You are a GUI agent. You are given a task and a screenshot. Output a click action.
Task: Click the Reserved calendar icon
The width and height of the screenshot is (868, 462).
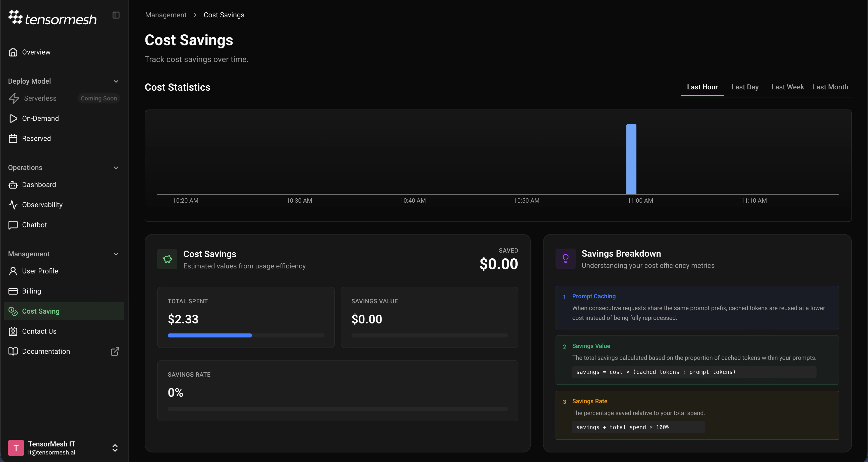[13, 139]
